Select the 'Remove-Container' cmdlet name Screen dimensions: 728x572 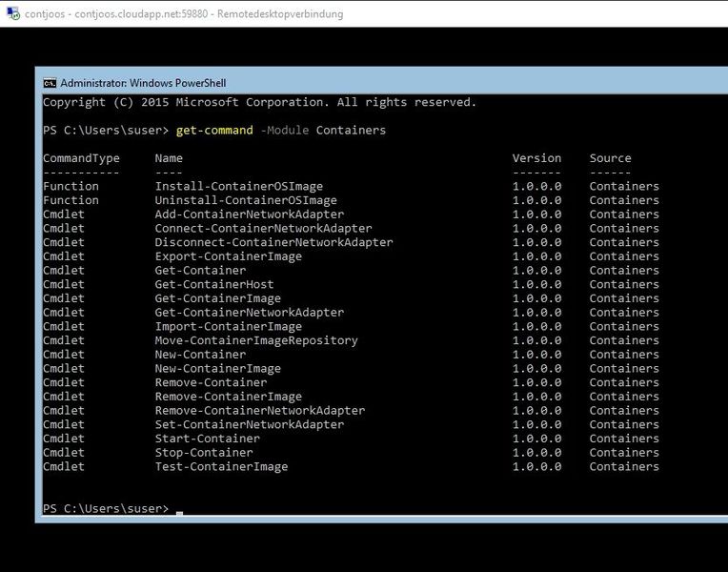[x=212, y=382]
